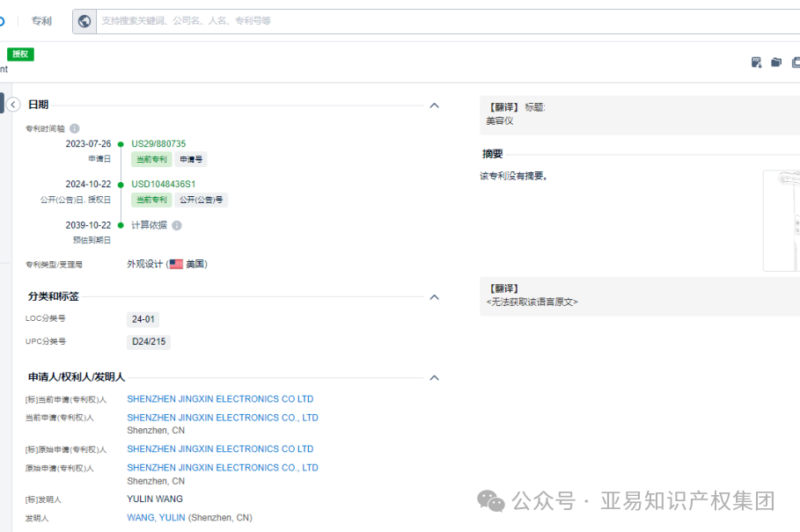Select the estimated expiry date 2039-10-22
This screenshot has width=800, height=532.
pos(88,225)
